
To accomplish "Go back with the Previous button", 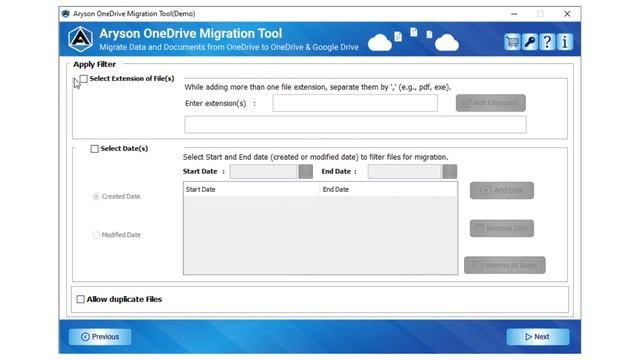I will (100, 337).
